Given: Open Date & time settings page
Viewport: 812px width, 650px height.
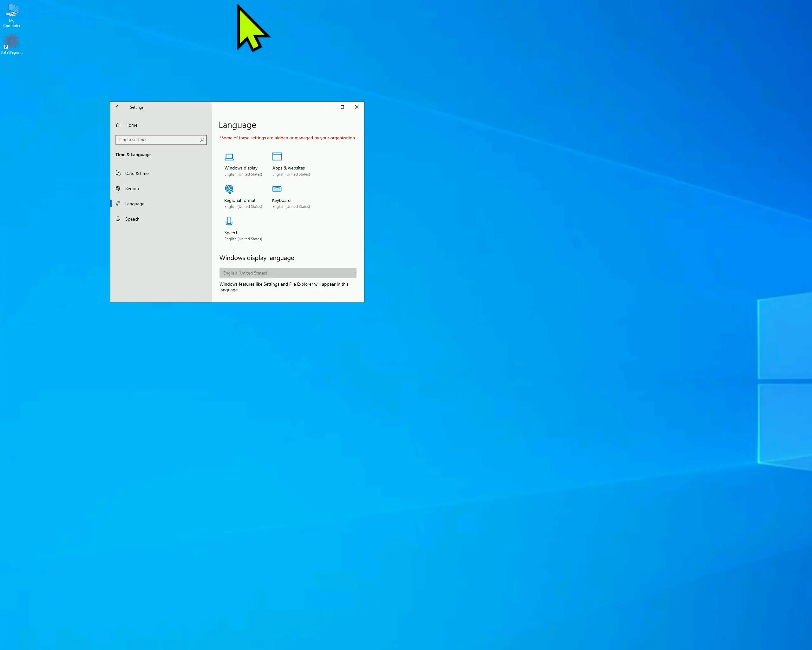Looking at the screenshot, I should tap(137, 173).
